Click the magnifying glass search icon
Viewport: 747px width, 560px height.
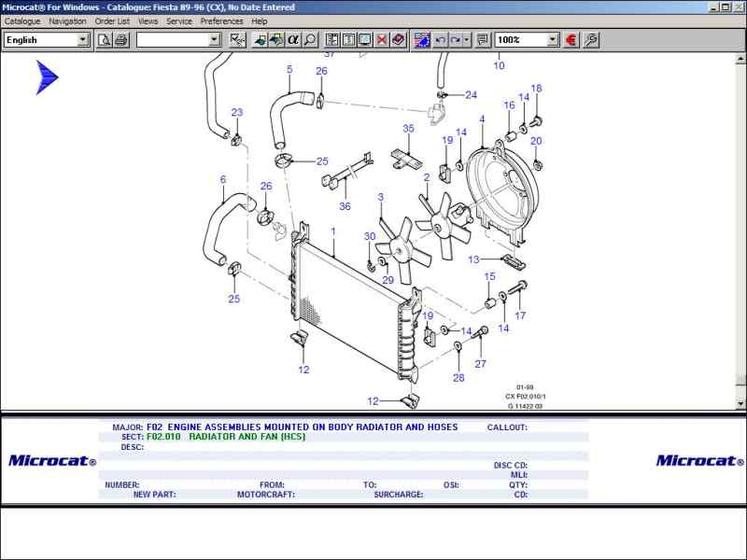[x=310, y=40]
